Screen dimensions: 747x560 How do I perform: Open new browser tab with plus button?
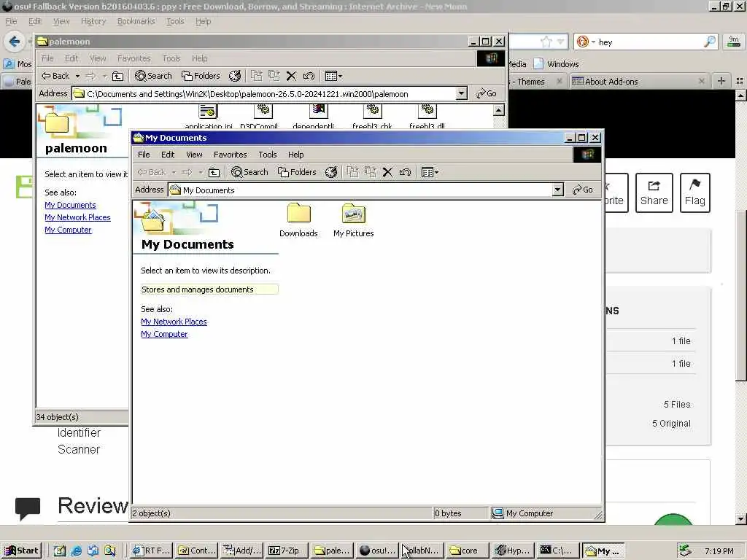721,81
